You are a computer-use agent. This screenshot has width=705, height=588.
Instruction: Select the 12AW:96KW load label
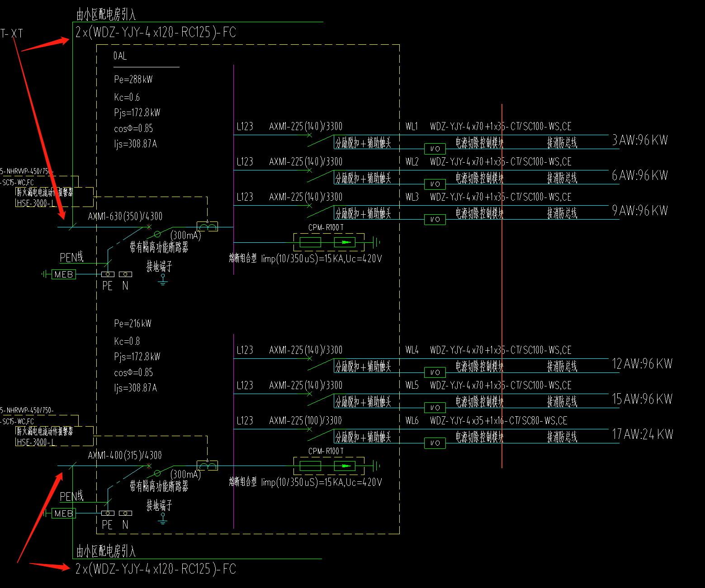coord(643,364)
